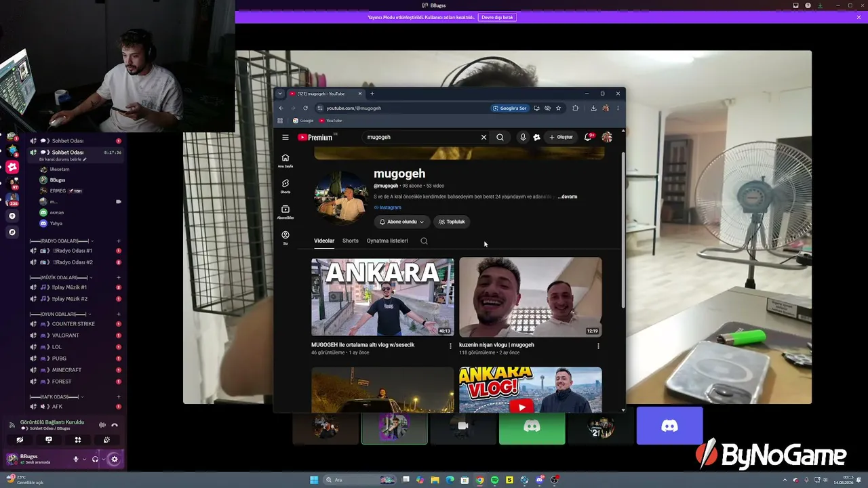Go to YouTube Premium home logo

click(316, 137)
